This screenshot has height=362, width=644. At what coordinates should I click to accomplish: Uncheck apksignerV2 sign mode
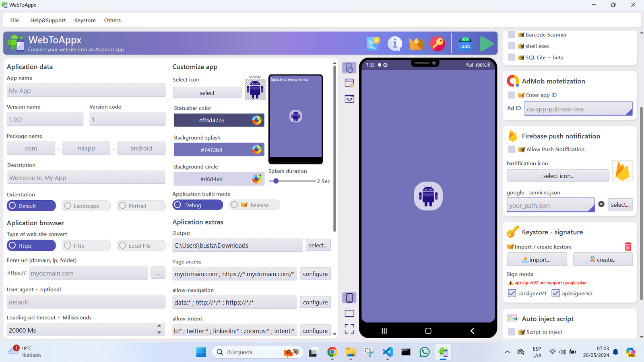[555, 293]
